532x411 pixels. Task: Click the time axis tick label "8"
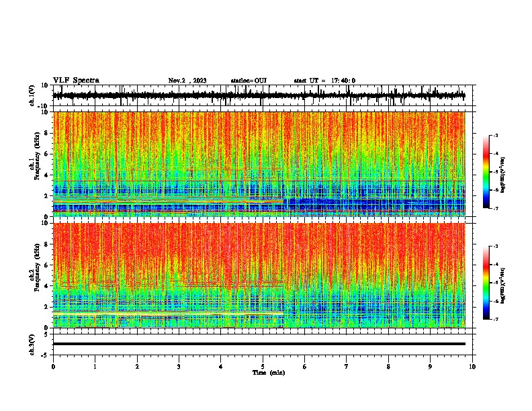pos(388,367)
